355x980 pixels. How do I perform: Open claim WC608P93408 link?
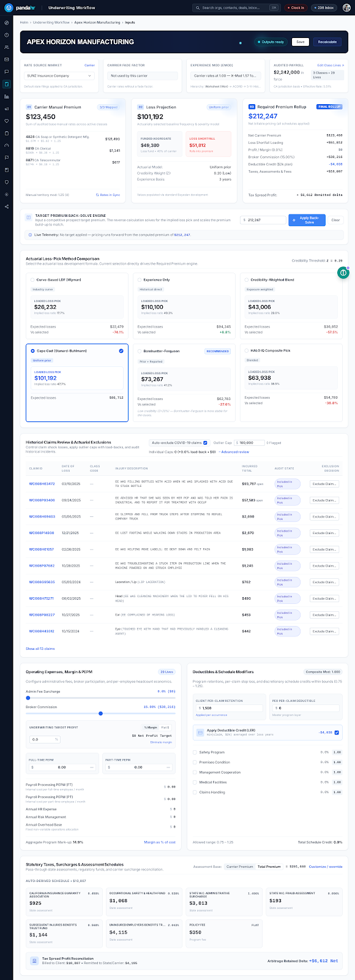point(42,500)
